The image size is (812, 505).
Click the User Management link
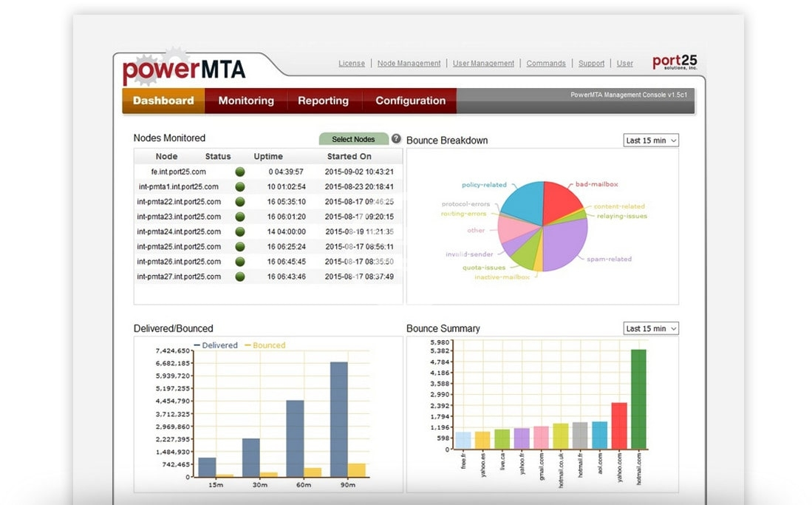pyautogui.click(x=483, y=64)
